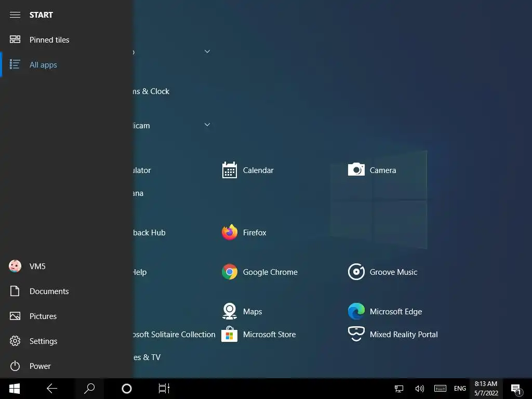Open Cortana from the taskbar circle icon
This screenshot has width=532, height=399.
[127, 389]
